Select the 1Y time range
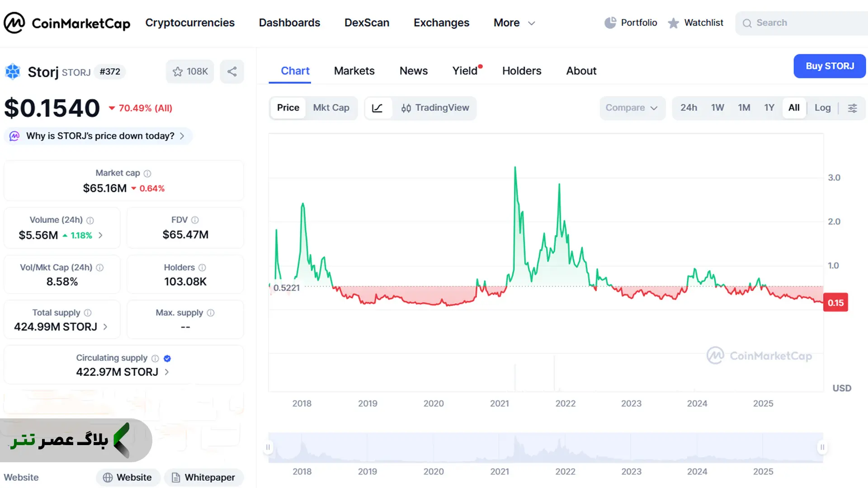Image resolution: width=868 pixels, height=488 pixels. 769,108
